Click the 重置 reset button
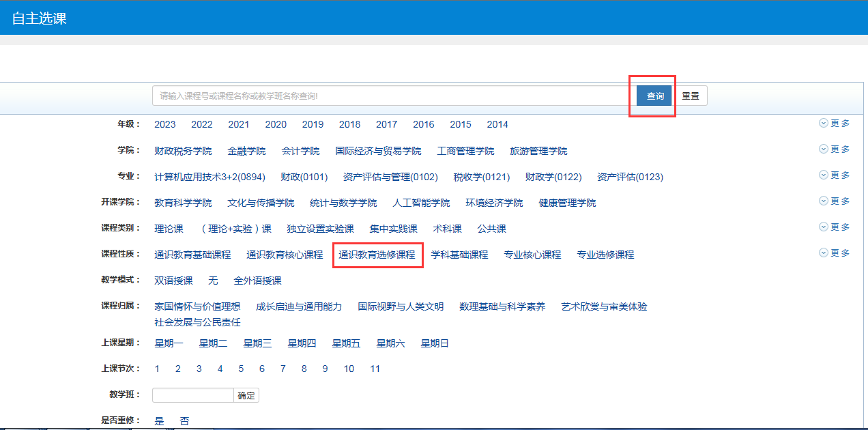 (691, 96)
